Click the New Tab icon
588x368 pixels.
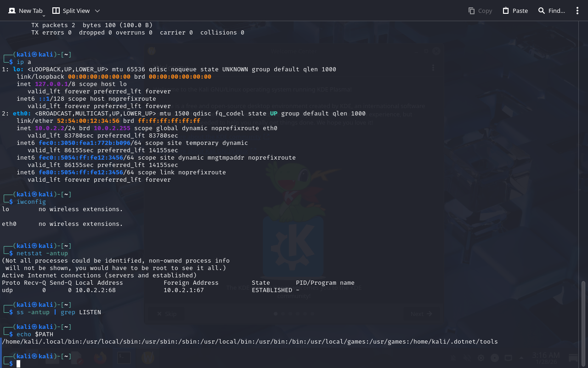pos(12,11)
